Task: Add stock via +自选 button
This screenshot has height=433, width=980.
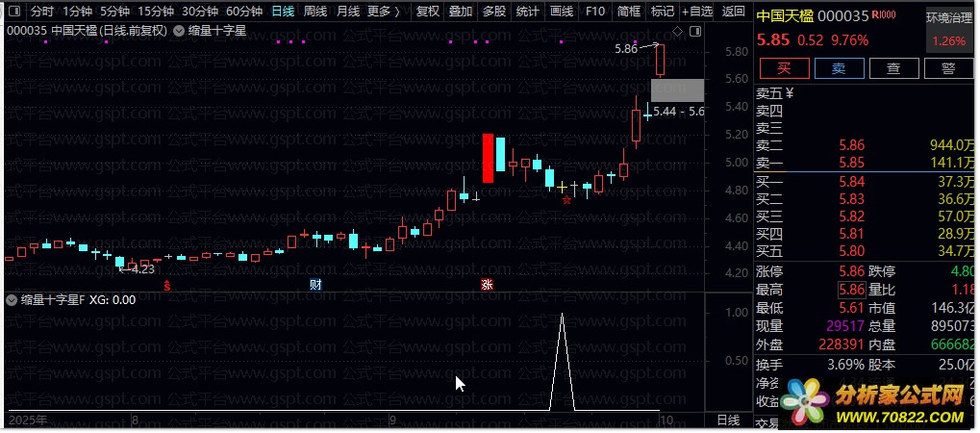Action: (x=697, y=11)
